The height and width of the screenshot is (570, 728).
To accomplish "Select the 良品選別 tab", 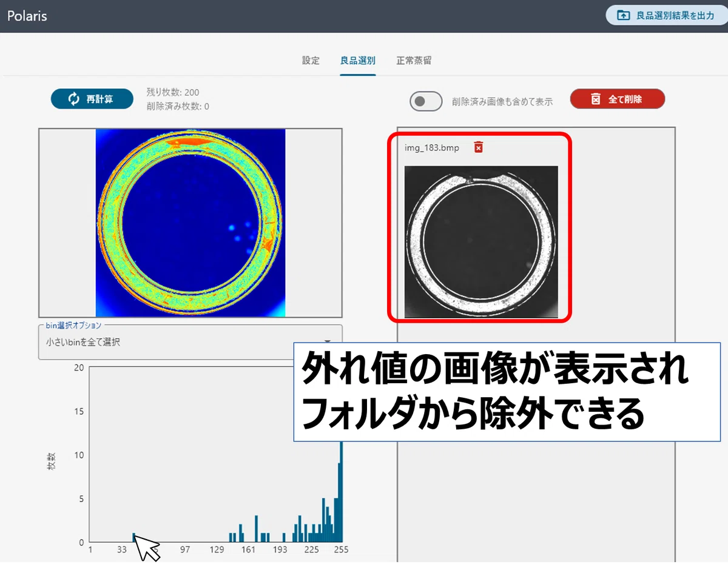I will coord(358,61).
